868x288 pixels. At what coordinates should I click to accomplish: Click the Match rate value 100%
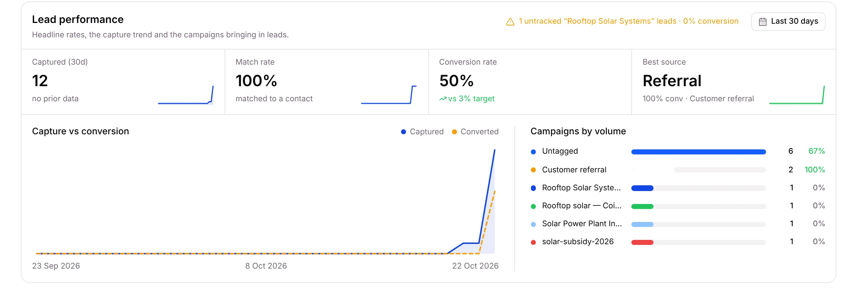click(256, 81)
